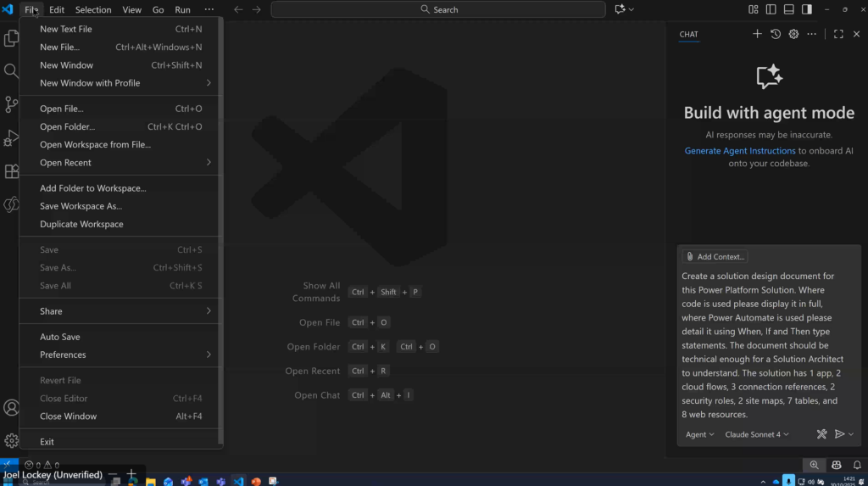This screenshot has height=486, width=868.
Task: Open the Selection menu in menu bar
Action: coord(93,10)
